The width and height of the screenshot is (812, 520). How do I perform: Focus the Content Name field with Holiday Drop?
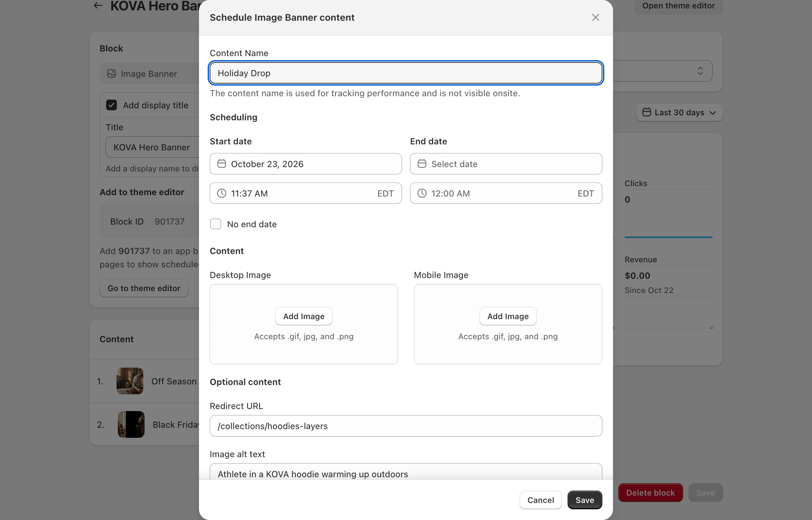tap(406, 73)
